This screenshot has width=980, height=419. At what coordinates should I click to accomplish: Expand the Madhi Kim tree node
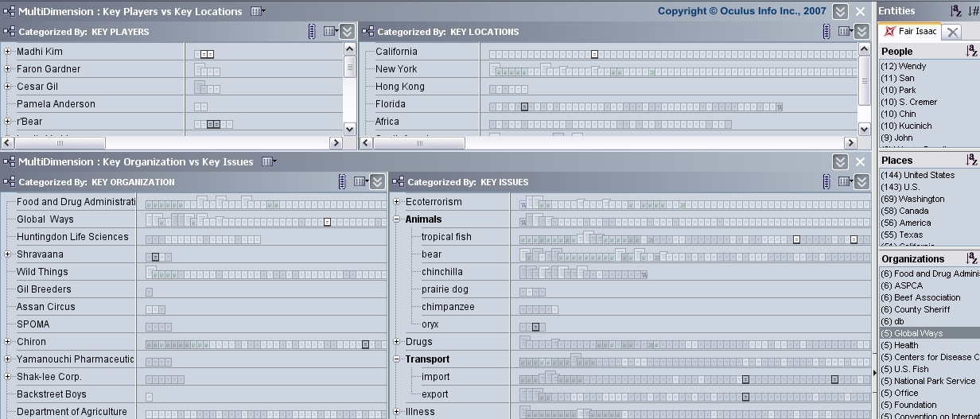tap(8, 52)
